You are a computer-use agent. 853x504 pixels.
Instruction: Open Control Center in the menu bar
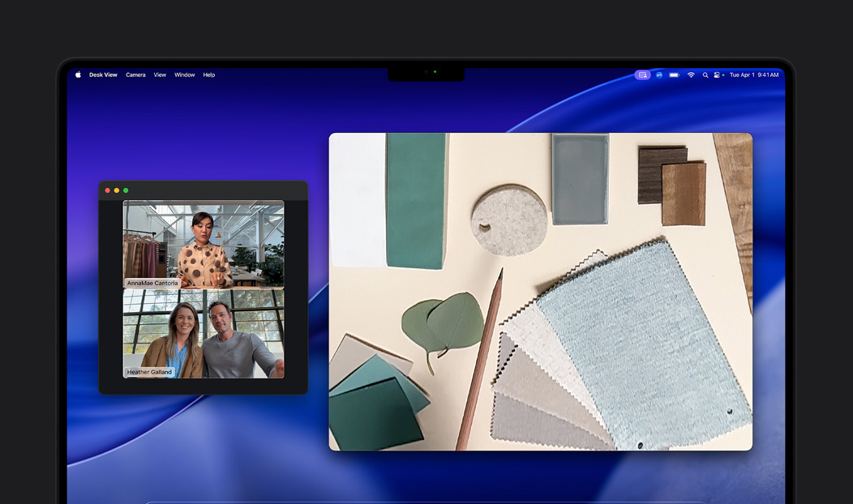(717, 75)
